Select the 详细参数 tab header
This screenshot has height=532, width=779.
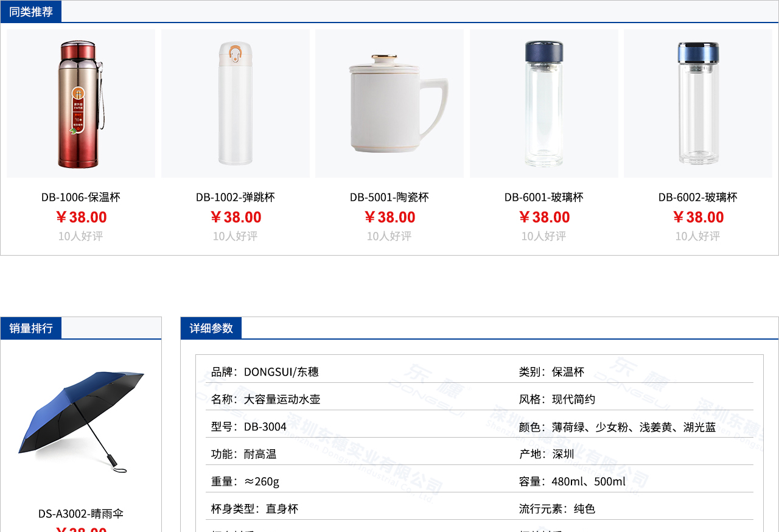pos(211,328)
